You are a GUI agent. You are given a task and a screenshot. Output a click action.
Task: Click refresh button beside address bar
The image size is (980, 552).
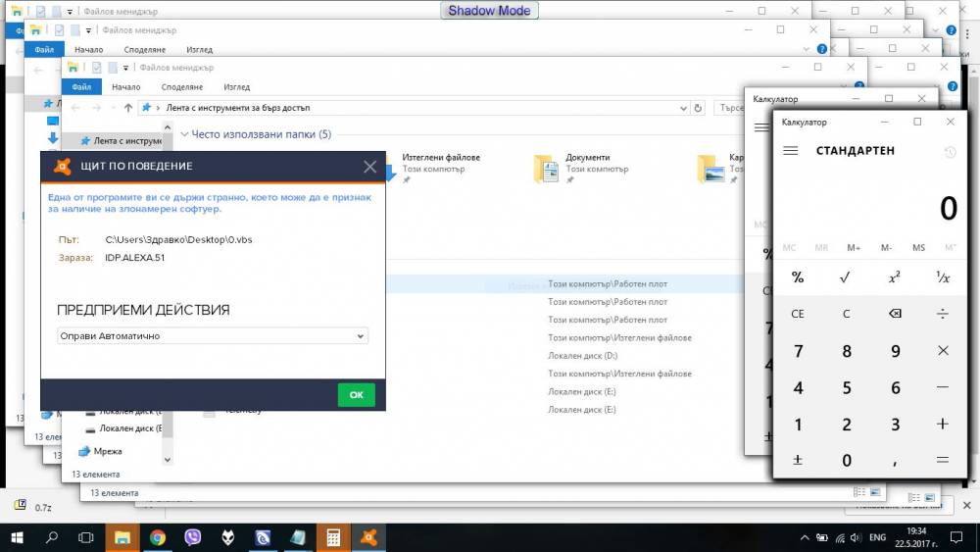698,108
